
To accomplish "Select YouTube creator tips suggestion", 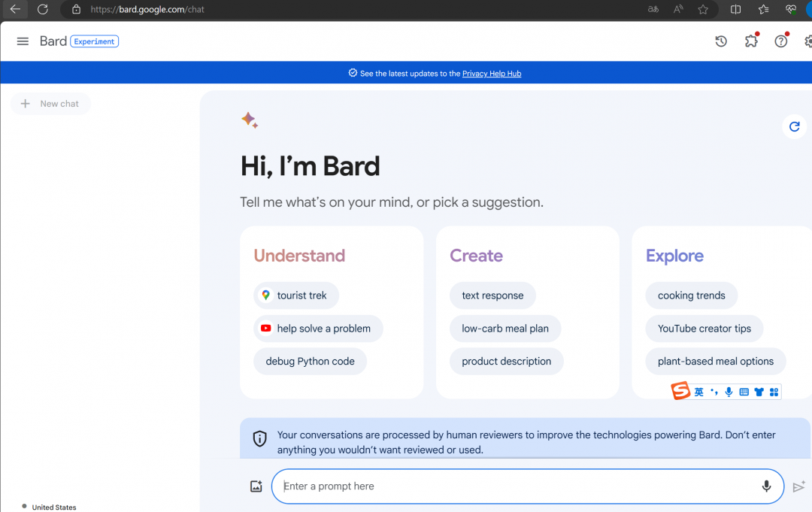I will tap(704, 329).
